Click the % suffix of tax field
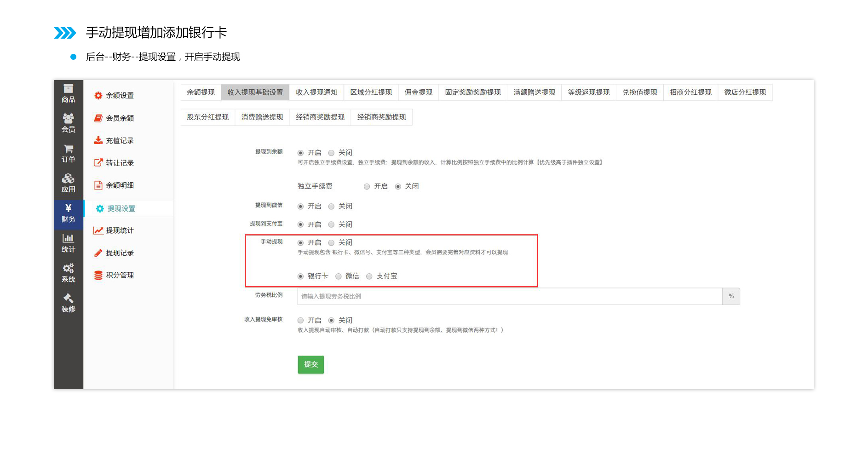868x455 pixels. click(731, 296)
